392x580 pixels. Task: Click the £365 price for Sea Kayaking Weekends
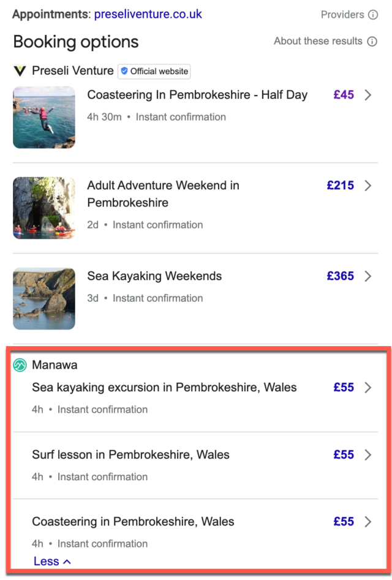pyautogui.click(x=340, y=276)
